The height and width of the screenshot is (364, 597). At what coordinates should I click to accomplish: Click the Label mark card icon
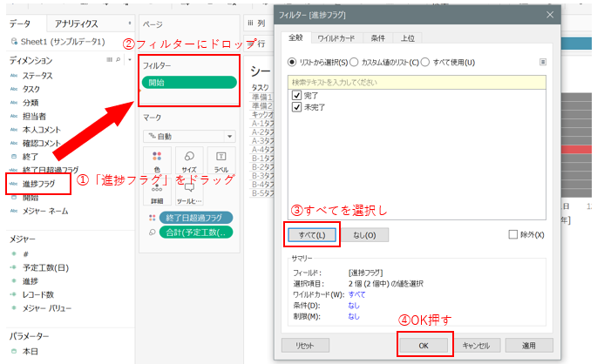point(221,156)
